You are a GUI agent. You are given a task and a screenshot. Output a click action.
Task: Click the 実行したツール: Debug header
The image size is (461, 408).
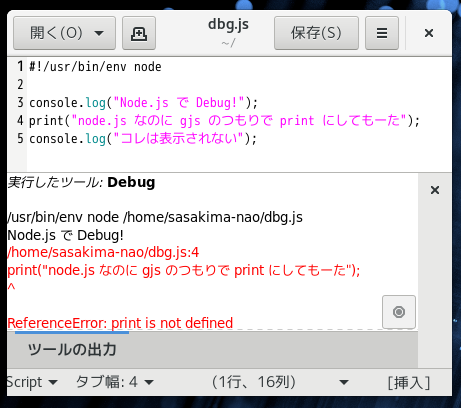pos(81,182)
